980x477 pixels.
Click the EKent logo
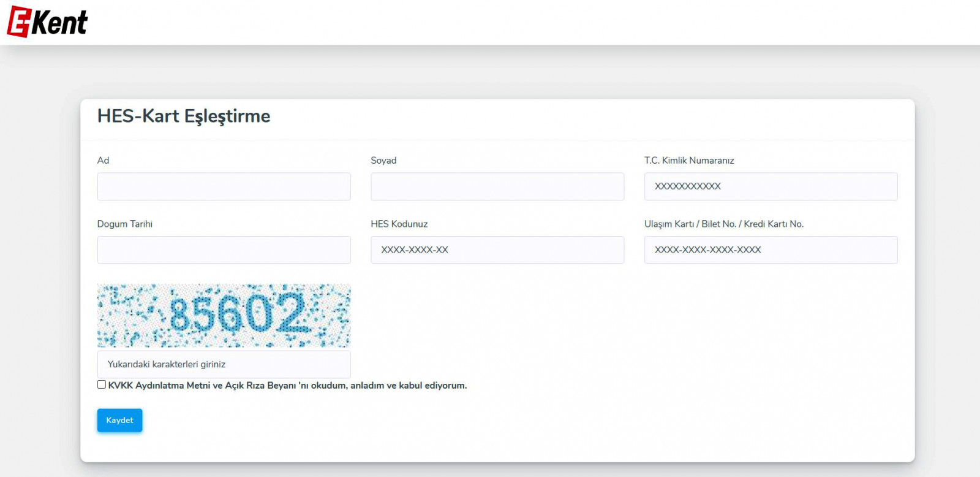(x=47, y=22)
